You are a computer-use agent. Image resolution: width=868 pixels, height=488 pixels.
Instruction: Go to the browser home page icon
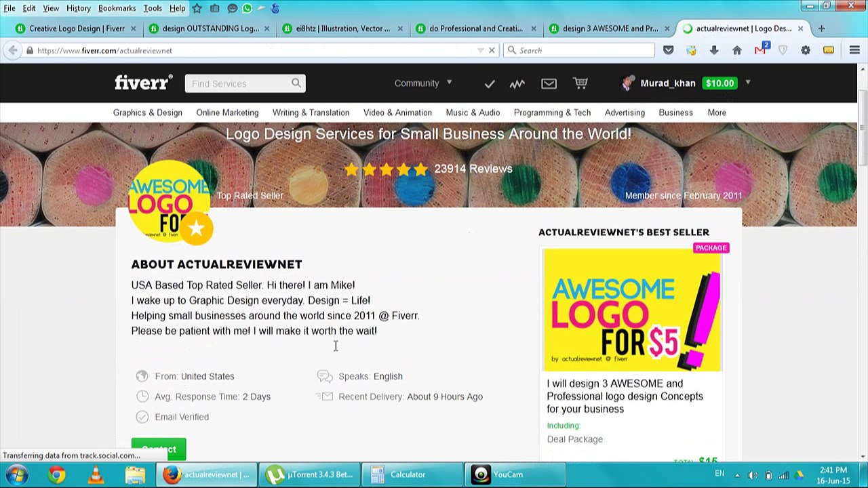[x=737, y=50]
